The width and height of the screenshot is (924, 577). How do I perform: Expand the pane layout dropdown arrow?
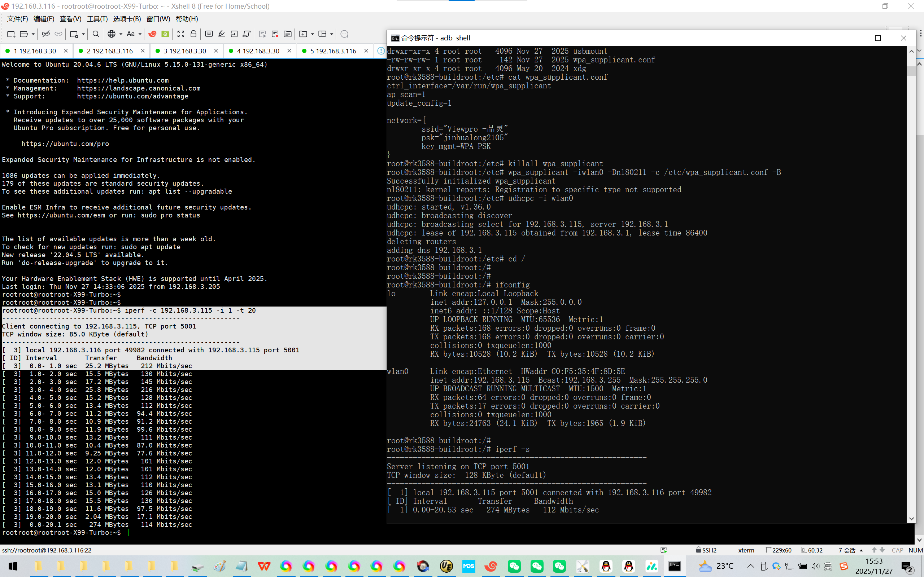[x=331, y=34]
